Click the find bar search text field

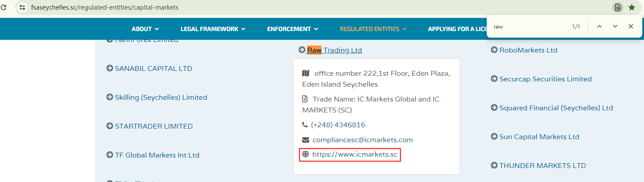pos(529,27)
